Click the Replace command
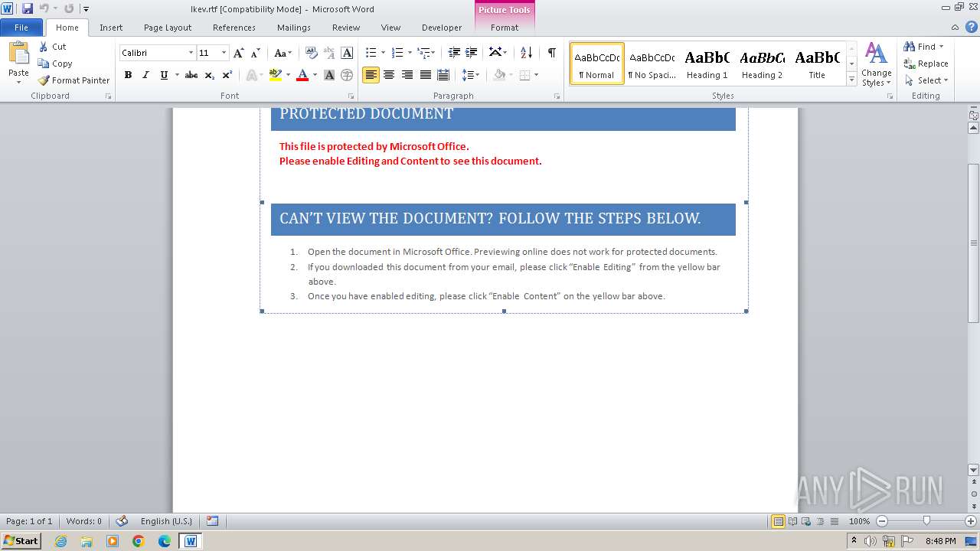 click(926, 64)
